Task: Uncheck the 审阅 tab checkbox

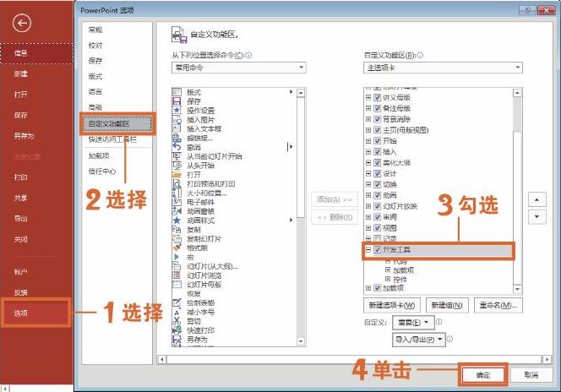Action: 378,217
